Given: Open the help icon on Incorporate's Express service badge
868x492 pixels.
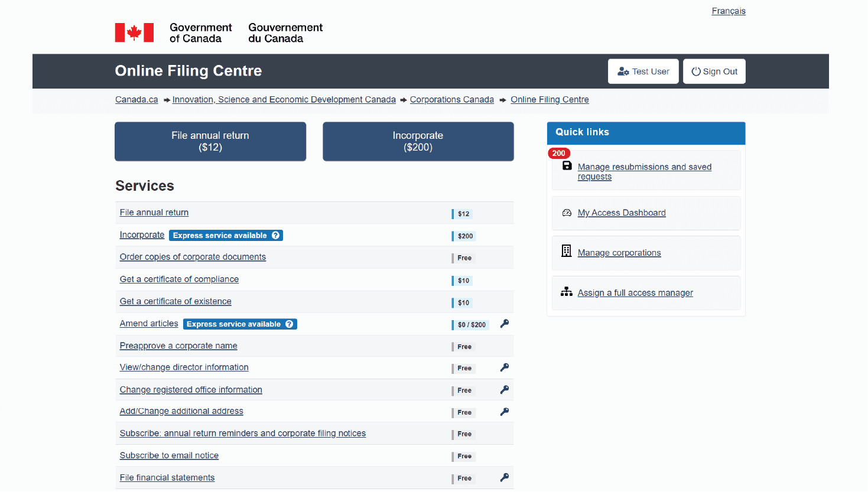Looking at the screenshot, I should 275,235.
